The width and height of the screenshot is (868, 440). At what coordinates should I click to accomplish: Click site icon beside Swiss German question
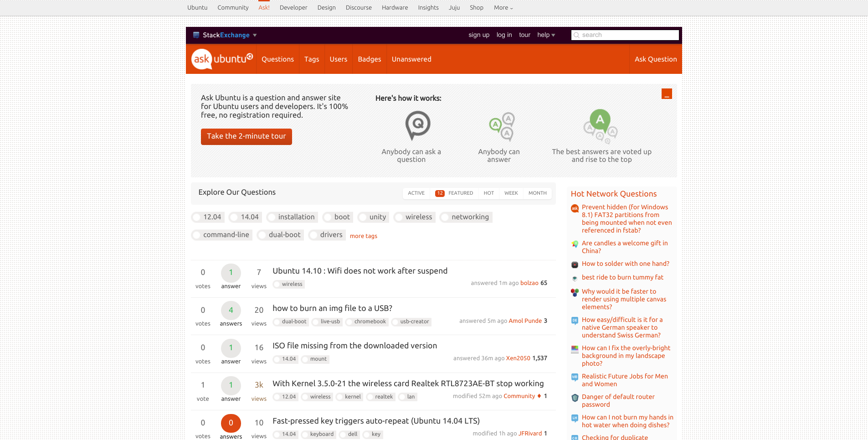click(x=575, y=321)
